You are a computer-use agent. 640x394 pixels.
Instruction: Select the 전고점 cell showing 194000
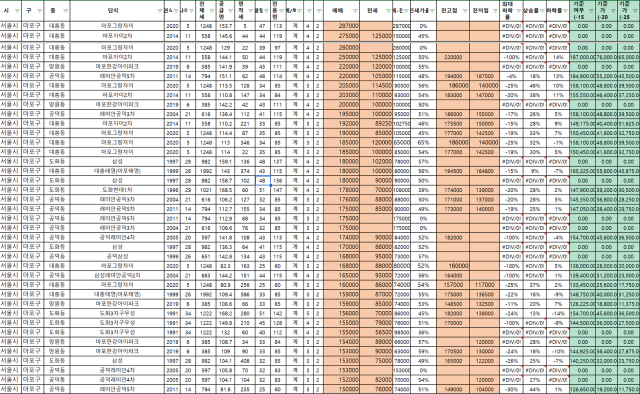coord(453,76)
